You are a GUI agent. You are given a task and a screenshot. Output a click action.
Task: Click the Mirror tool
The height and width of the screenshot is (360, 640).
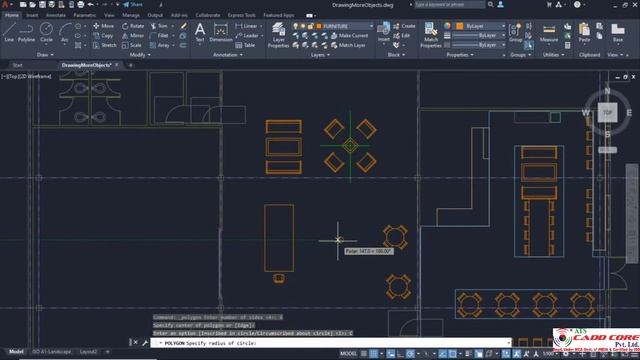pyautogui.click(x=133, y=36)
